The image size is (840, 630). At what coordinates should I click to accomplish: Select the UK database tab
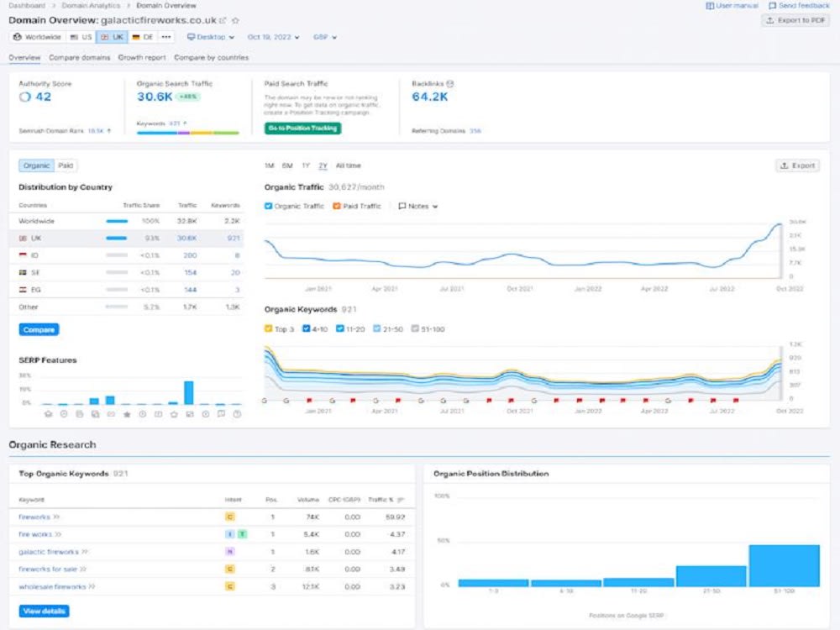click(x=112, y=37)
